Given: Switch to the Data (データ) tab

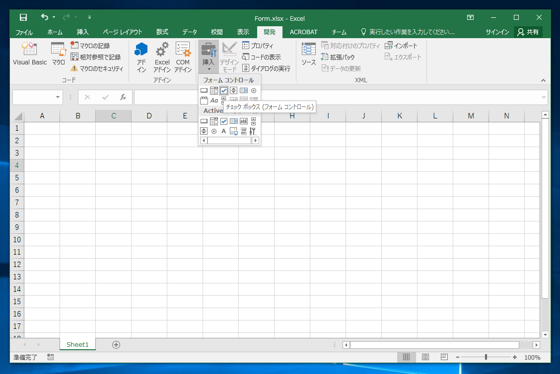Looking at the screenshot, I should 190,32.
